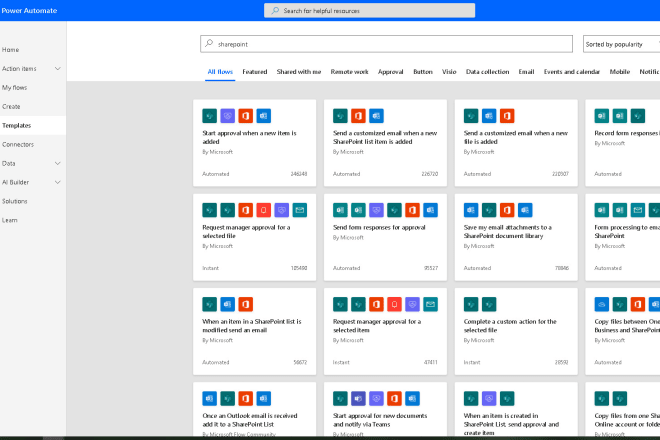Screen dimensions: 660x440
Task: Switch to the Button tab
Action: click(423, 72)
